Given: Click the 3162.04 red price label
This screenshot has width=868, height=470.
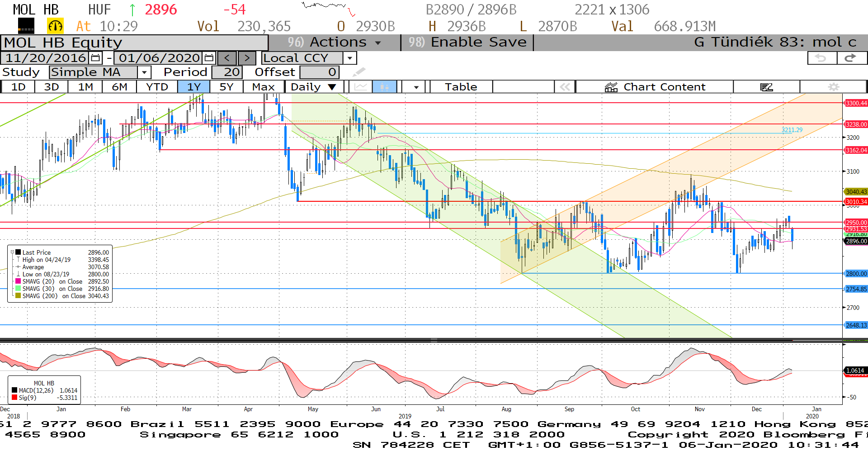Looking at the screenshot, I should point(856,150).
